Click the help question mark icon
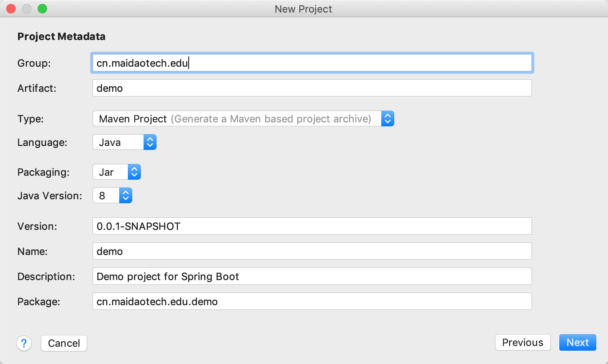This screenshot has width=608, height=364. click(x=24, y=343)
